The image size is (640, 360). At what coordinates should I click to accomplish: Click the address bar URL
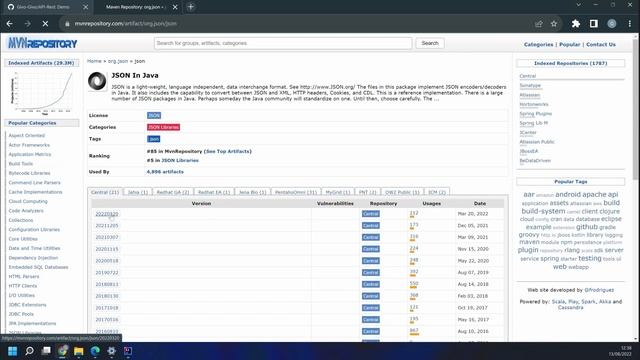tap(126, 24)
